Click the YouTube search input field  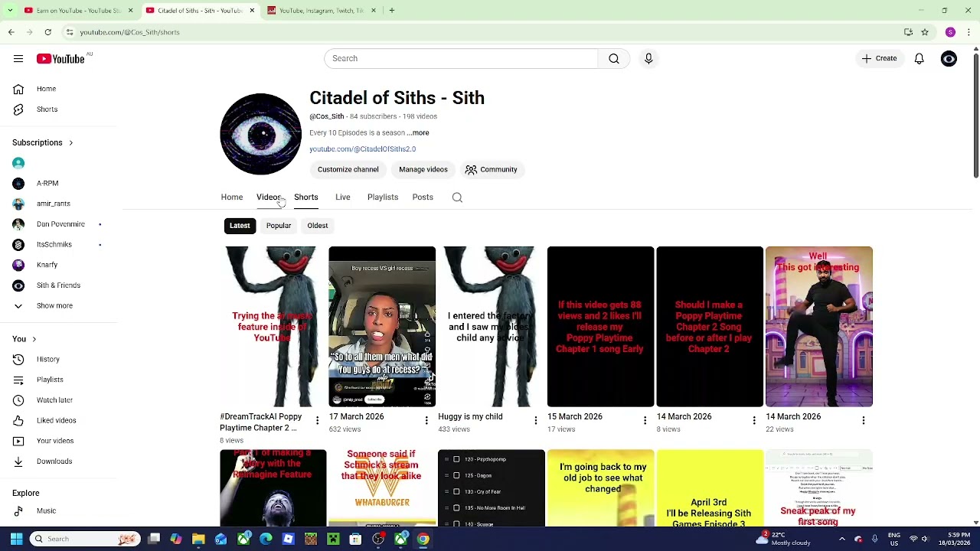tap(461, 59)
